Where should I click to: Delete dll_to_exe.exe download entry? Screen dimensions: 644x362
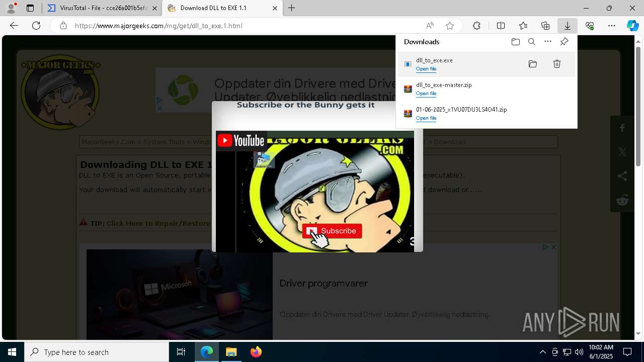point(557,64)
